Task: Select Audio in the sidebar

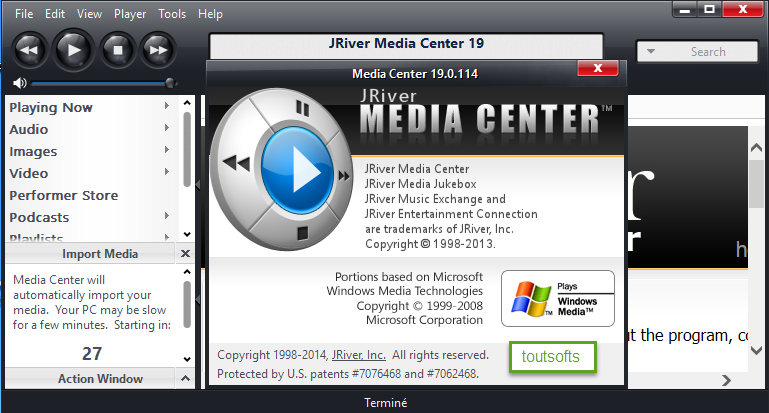Action: 28,129
